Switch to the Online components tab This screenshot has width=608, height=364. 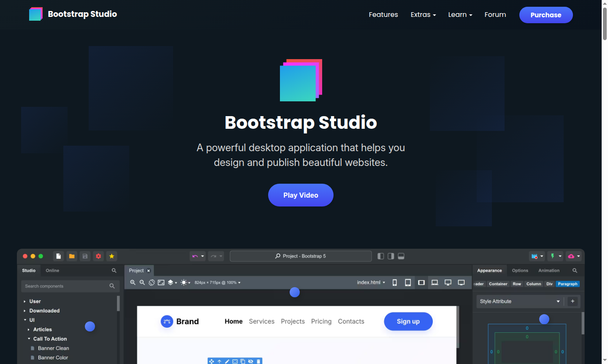pos(52,270)
